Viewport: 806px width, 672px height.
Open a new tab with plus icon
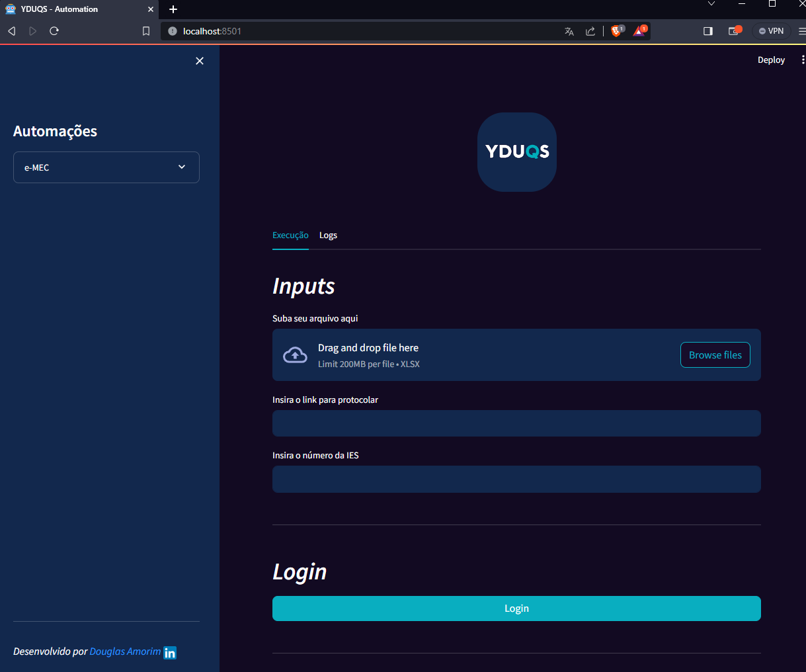tap(173, 9)
